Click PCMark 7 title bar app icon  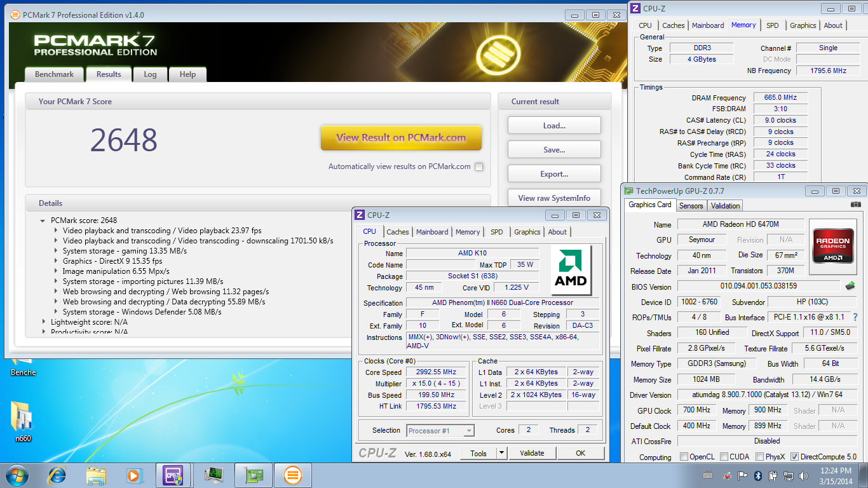(x=15, y=15)
